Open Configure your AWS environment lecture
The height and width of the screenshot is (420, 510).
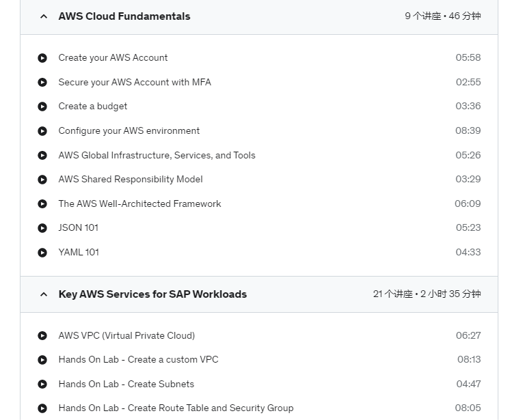click(x=129, y=130)
